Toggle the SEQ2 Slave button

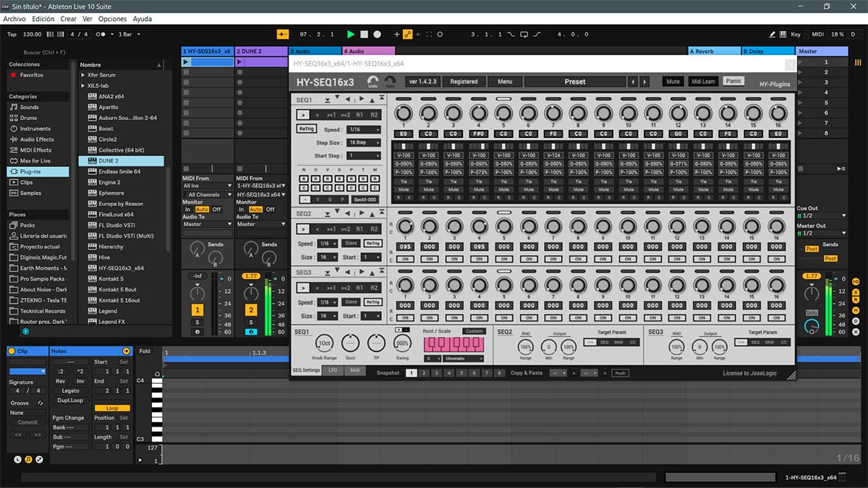coord(351,244)
